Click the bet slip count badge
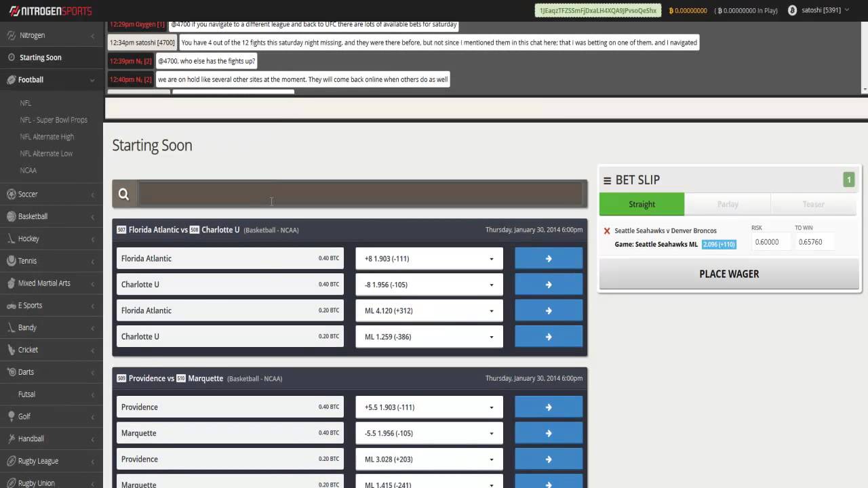 pos(848,180)
